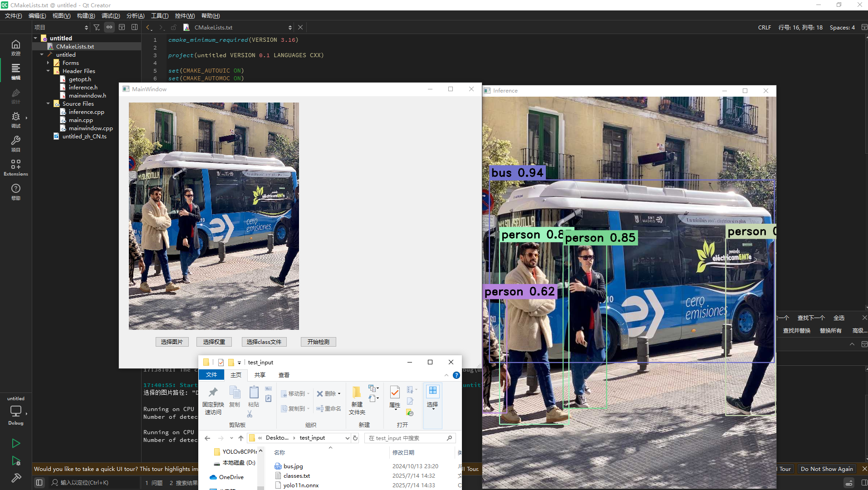Click the 全选 Select All button in find bar

pyautogui.click(x=839, y=318)
